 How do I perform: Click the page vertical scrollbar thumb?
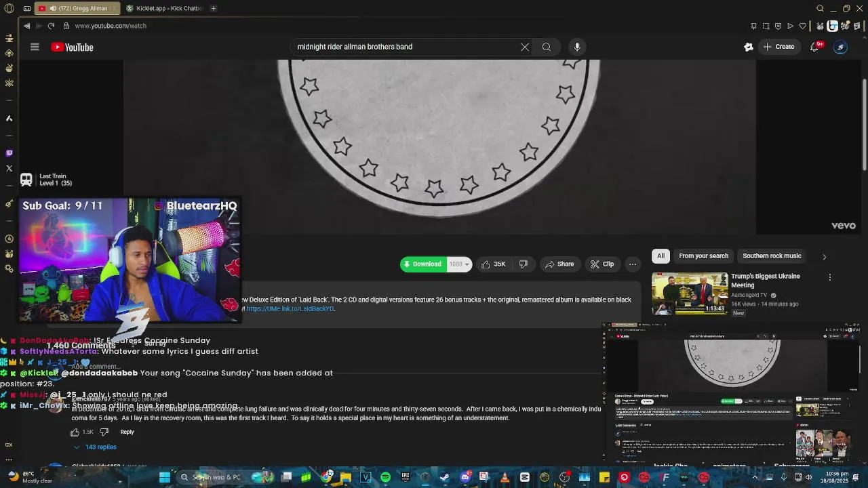click(864, 124)
